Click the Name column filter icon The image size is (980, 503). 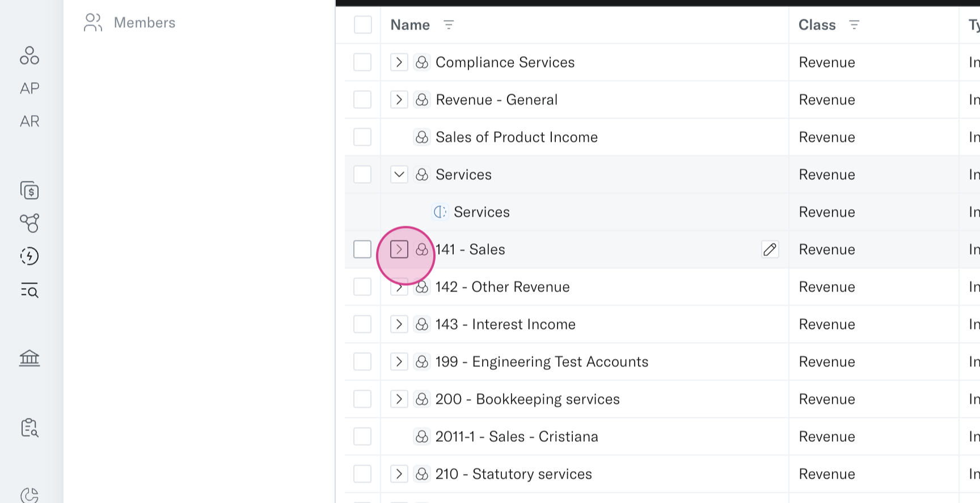[x=449, y=25]
